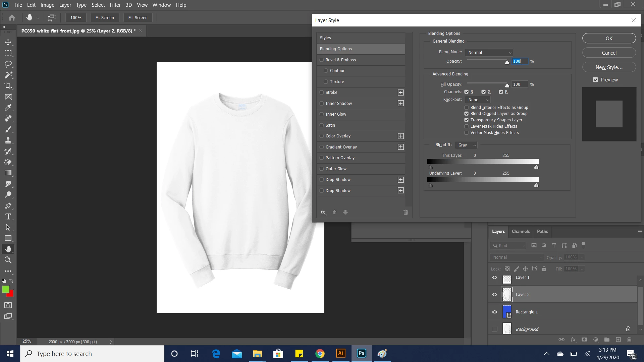The height and width of the screenshot is (362, 644).
Task: Select the Eyedropper tool
Action: pyautogui.click(x=8, y=108)
